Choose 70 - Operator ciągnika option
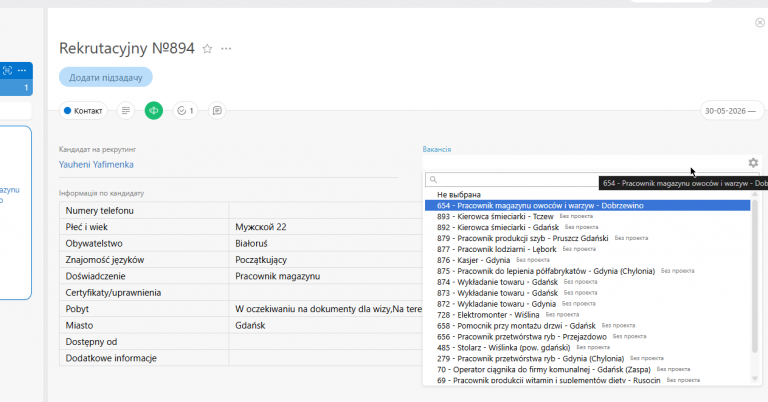This screenshot has width=768, height=402. coord(588,369)
